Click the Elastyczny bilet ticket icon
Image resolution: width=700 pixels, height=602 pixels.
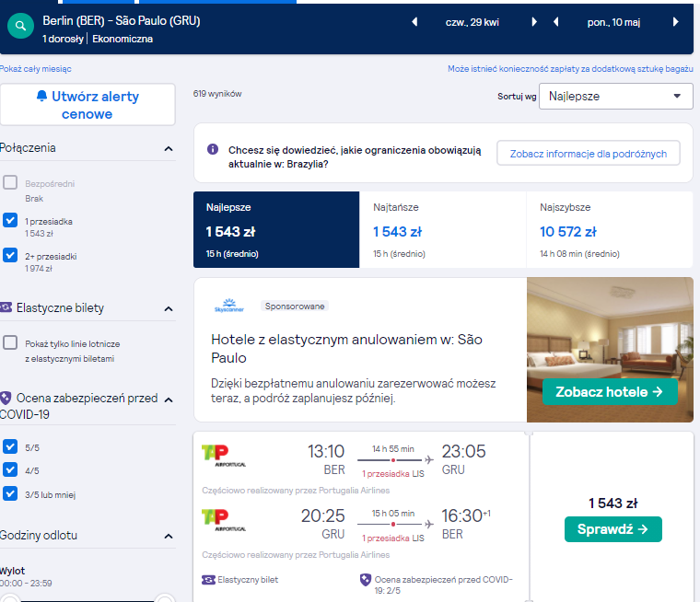pyautogui.click(x=208, y=580)
